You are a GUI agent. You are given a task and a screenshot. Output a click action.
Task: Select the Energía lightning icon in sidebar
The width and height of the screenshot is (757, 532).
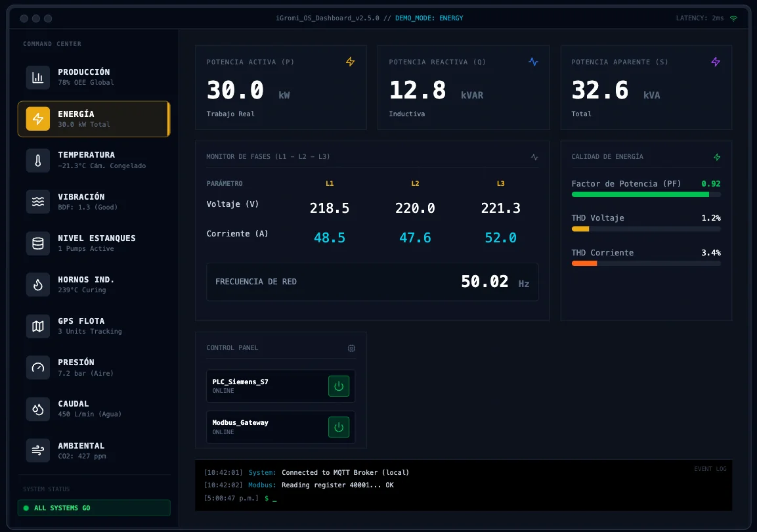pos(37,119)
